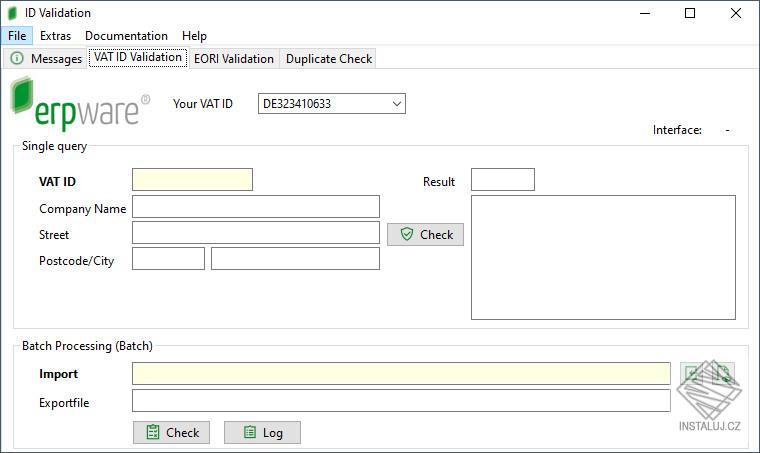Select the VAT ID Validation tab
The height and width of the screenshot is (453, 760).
coord(138,57)
